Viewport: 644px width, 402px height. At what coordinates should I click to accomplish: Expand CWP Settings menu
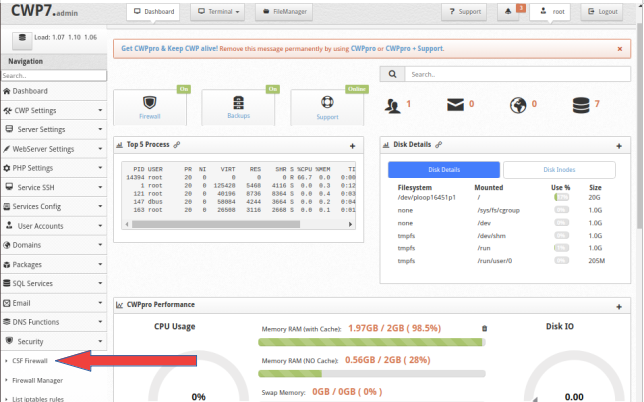click(54, 110)
